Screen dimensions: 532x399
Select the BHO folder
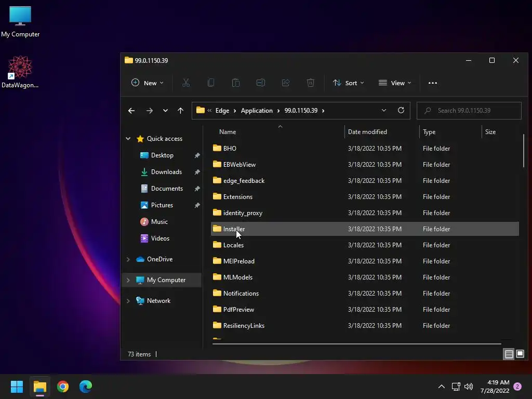tap(365, 149)
